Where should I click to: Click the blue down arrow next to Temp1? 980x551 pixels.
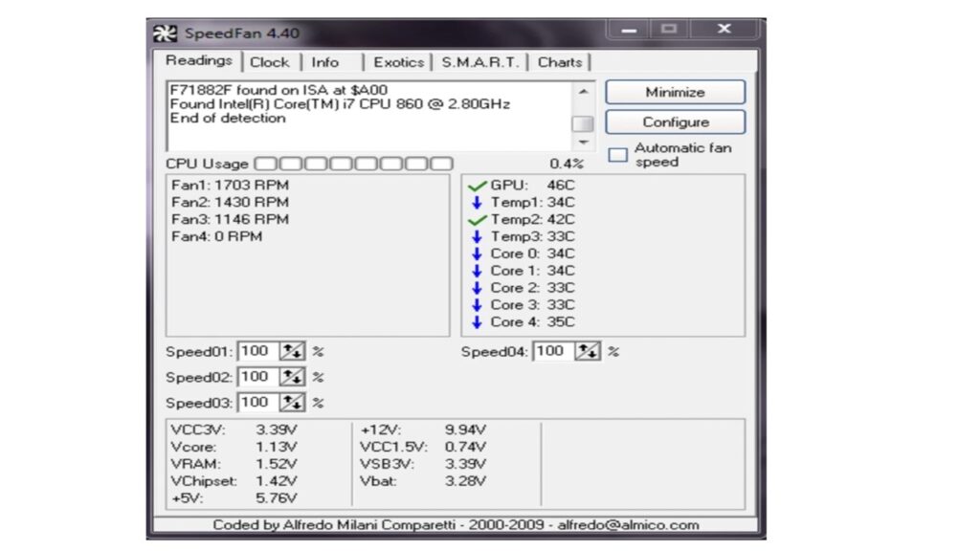point(478,202)
